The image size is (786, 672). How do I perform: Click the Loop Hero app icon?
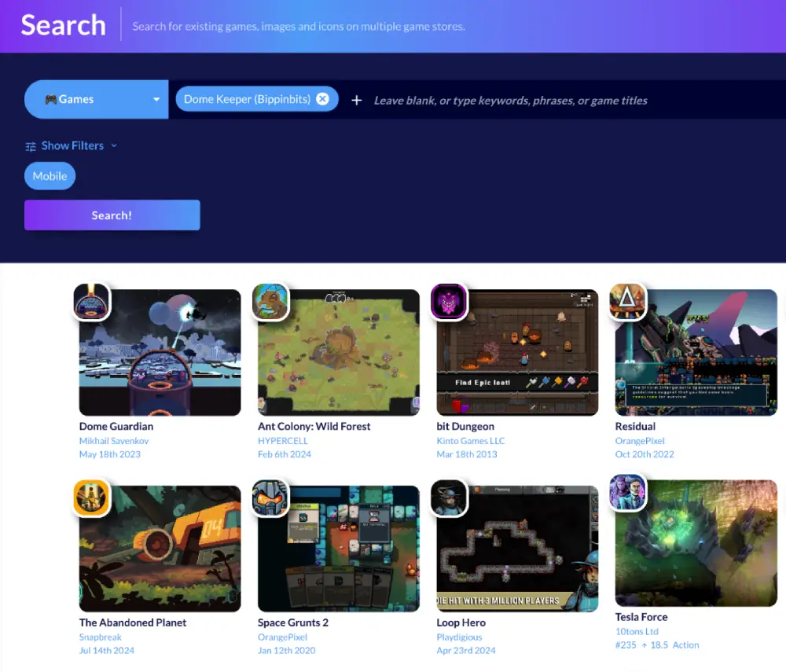(x=449, y=498)
